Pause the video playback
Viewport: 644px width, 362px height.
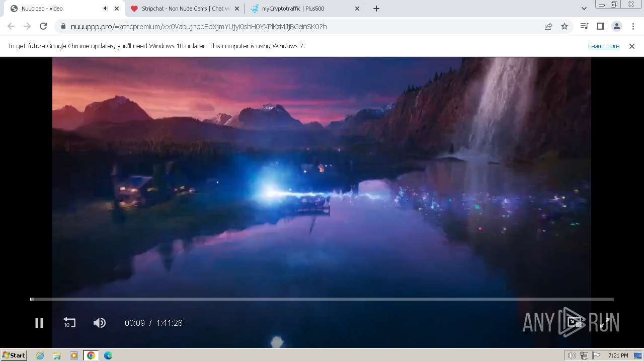coord(39,323)
